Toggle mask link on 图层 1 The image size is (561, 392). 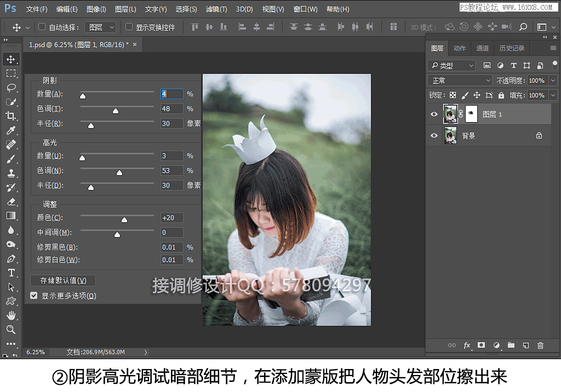pos(461,114)
